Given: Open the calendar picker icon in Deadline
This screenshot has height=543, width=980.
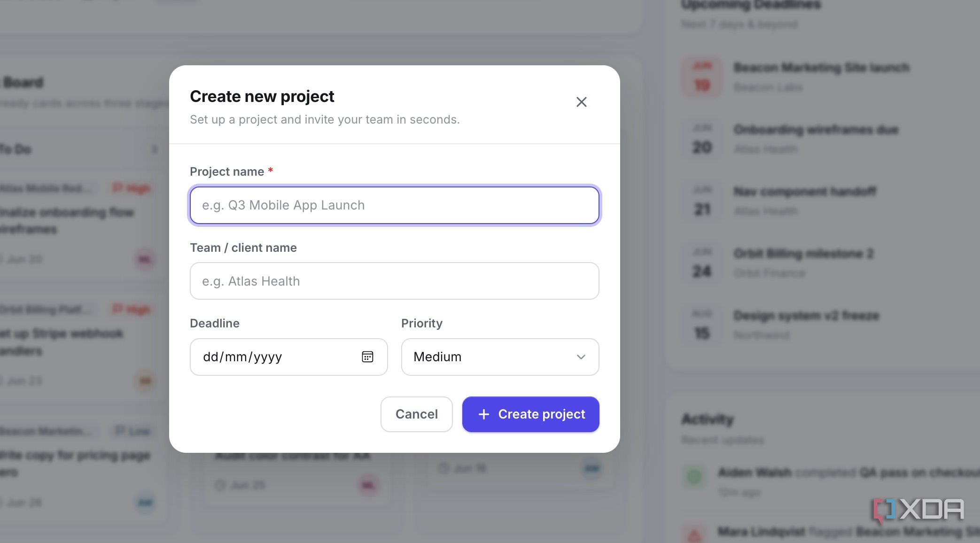Looking at the screenshot, I should 367,357.
